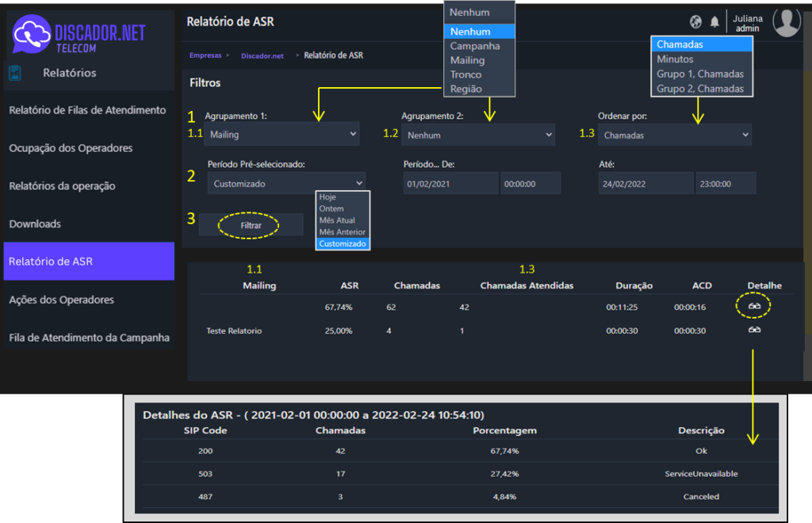Screen dimensions: 812x523
Task: Open details glasses icon for first row
Action: click(x=754, y=306)
